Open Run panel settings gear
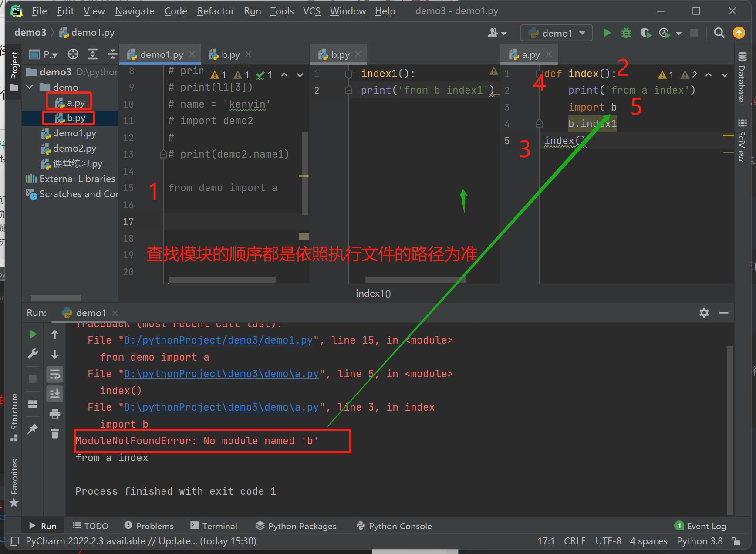 pyautogui.click(x=704, y=313)
